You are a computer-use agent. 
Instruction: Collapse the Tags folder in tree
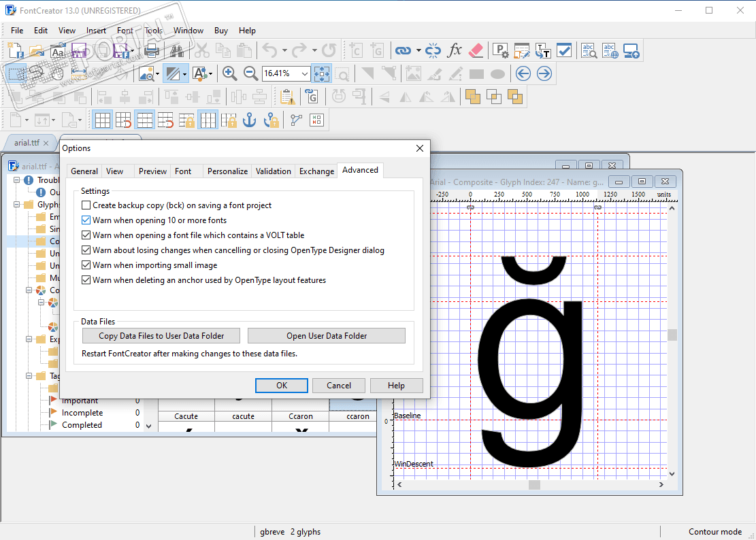tap(29, 376)
